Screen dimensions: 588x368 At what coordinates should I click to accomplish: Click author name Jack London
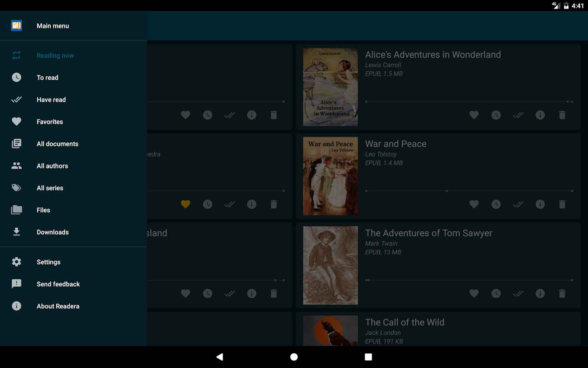[x=383, y=333]
